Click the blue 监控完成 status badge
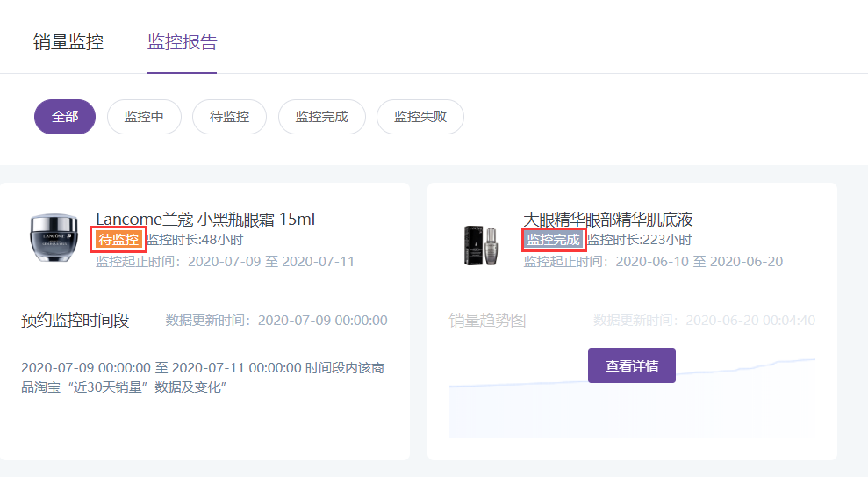The height and width of the screenshot is (477, 868). (553, 239)
